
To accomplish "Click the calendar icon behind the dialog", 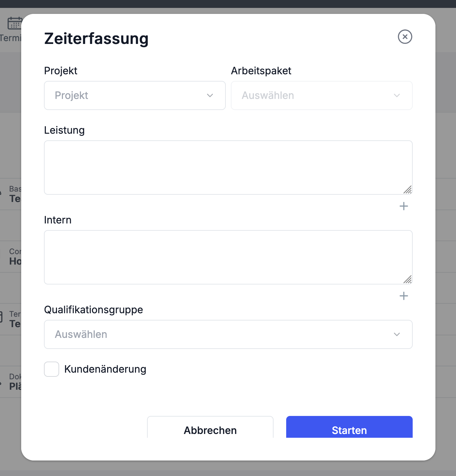I will coord(14,23).
